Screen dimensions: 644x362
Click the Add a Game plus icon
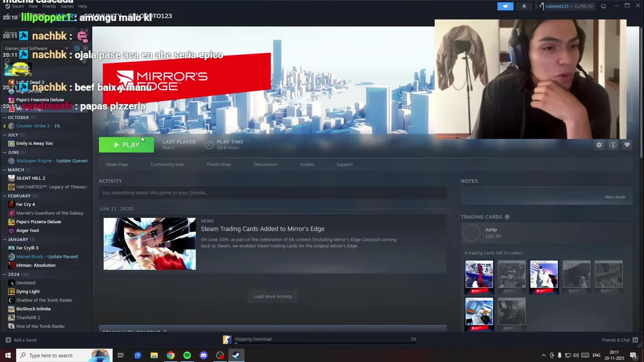(8, 340)
